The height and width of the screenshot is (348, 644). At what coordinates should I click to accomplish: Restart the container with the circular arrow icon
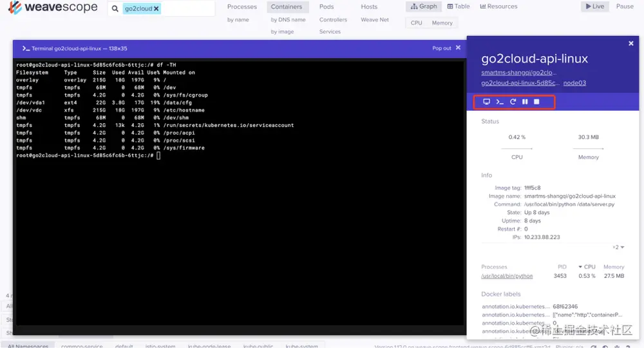pyautogui.click(x=513, y=101)
